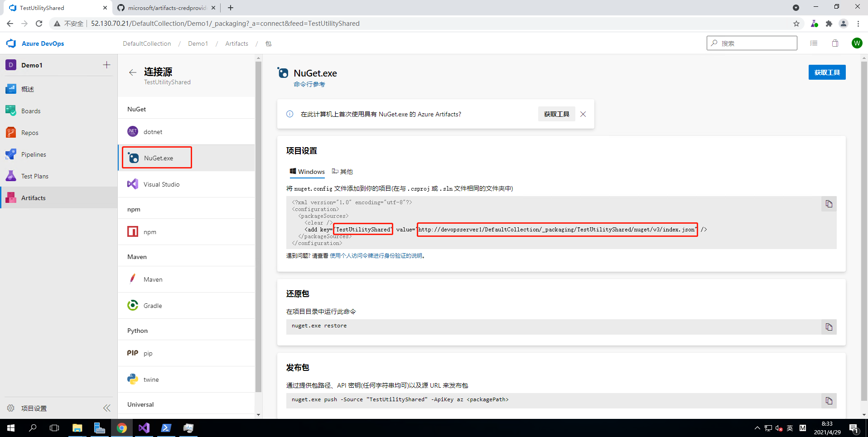Select NuGet.exe connection option
The image size is (868, 437).
pyautogui.click(x=186, y=158)
